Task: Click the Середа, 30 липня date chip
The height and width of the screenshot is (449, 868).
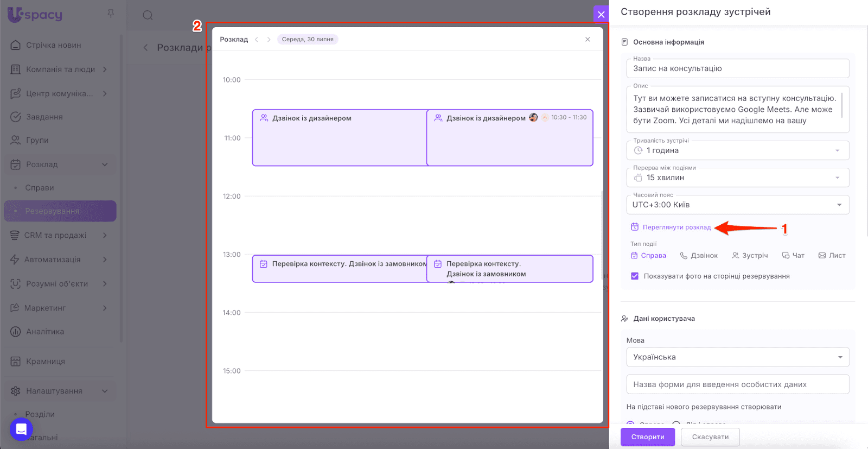Action: (x=308, y=39)
